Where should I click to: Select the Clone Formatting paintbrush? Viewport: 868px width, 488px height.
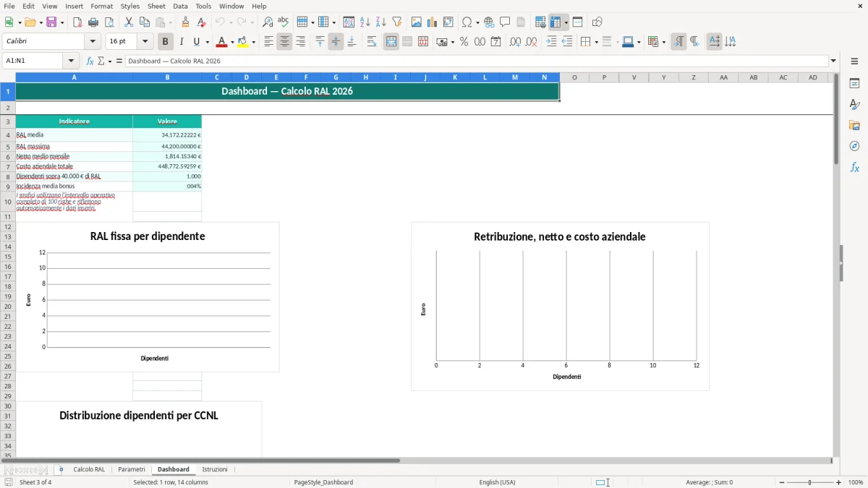point(186,22)
